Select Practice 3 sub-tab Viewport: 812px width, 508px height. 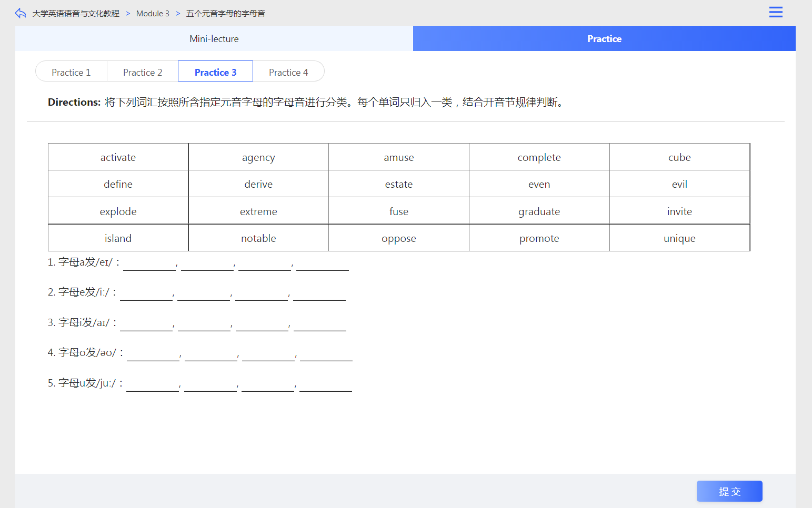(x=215, y=72)
